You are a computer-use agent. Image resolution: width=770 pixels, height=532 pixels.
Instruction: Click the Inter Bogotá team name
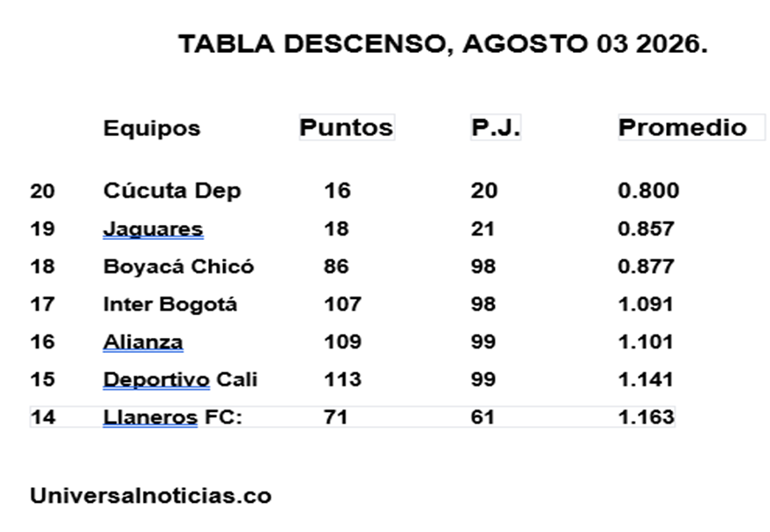[x=170, y=304]
